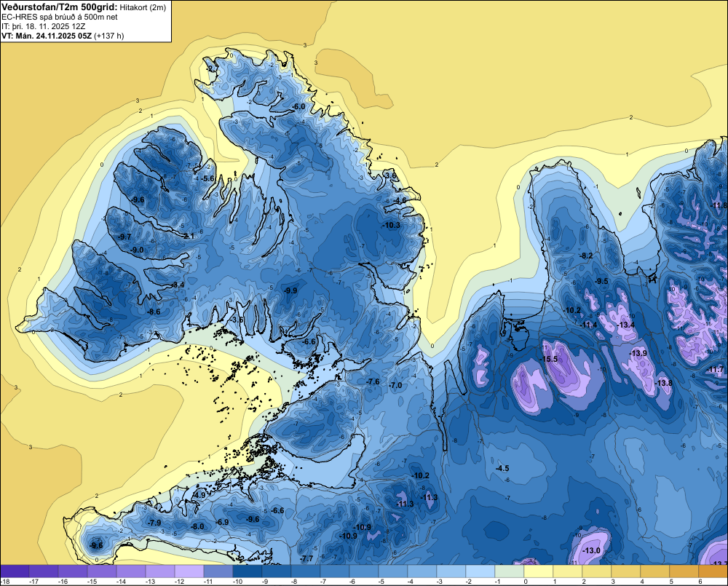Click the temperature label '-6.0'
The width and height of the screenshot is (728, 586).
(x=298, y=106)
